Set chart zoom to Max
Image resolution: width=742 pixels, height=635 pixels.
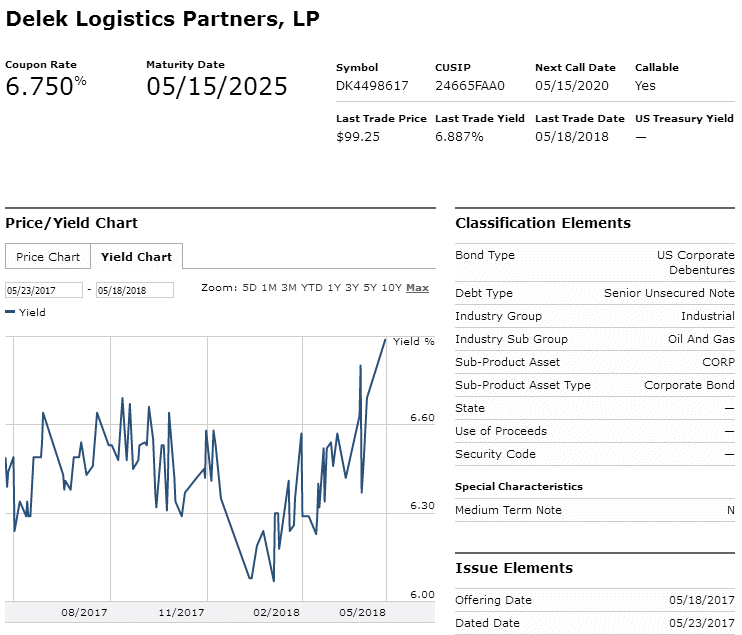click(417, 288)
